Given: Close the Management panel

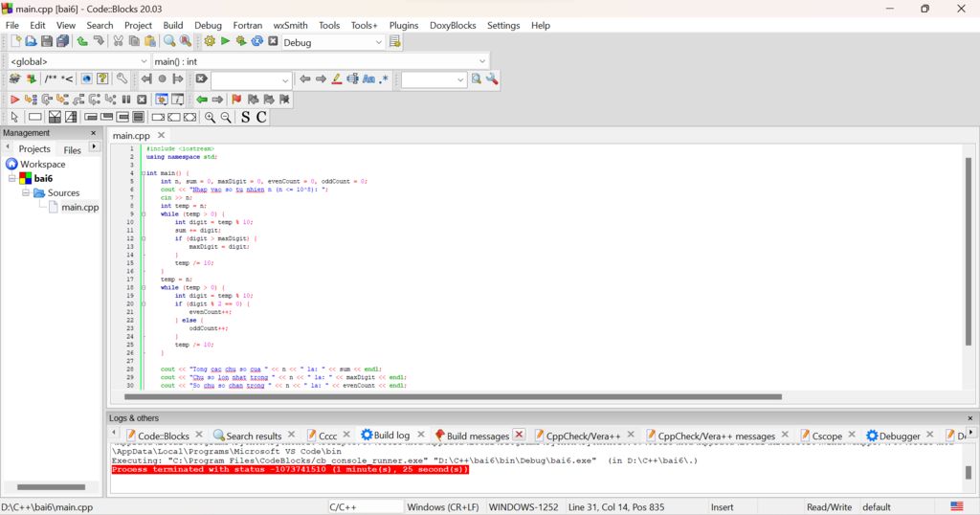Looking at the screenshot, I should coord(94,133).
